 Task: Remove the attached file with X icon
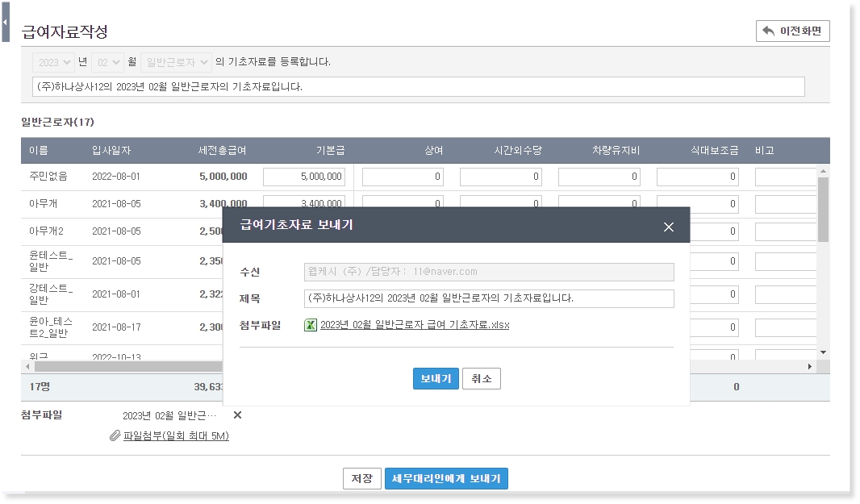[237, 415]
